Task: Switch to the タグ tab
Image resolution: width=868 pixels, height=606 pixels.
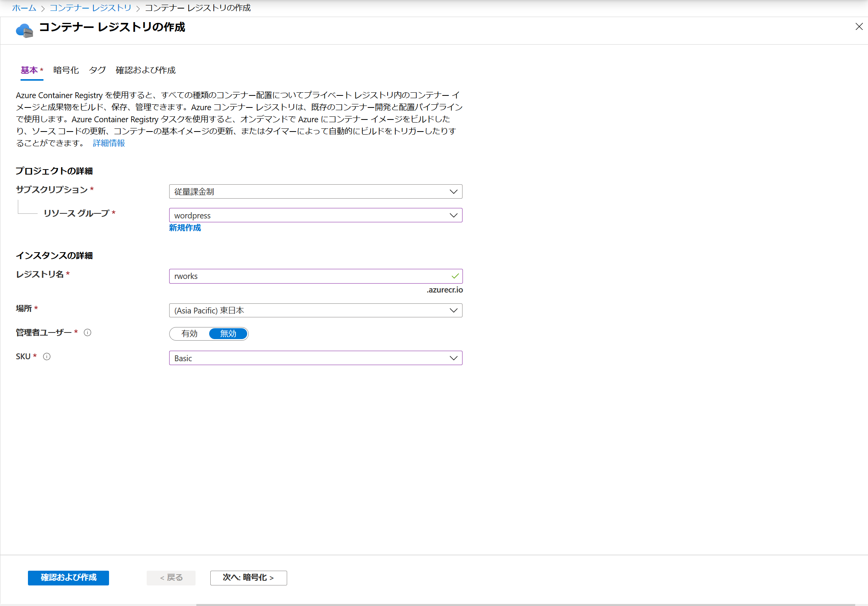Action: pyautogui.click(x=97, y=70)
